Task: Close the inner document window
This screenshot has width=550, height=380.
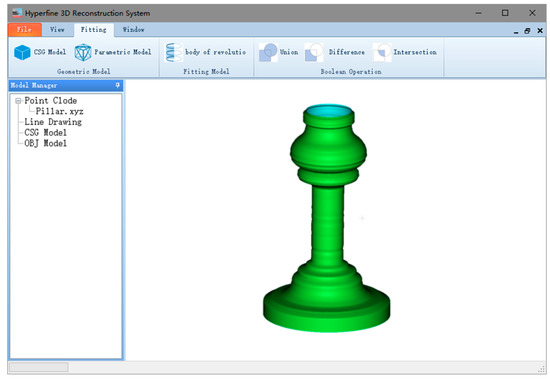Action: point(540,31)
